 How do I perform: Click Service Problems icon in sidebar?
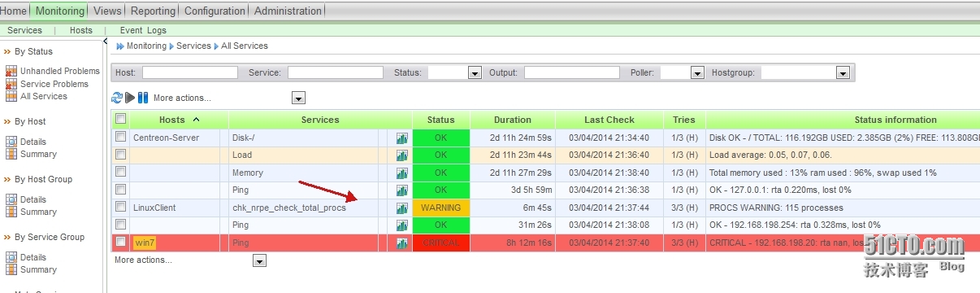(11, 84)
